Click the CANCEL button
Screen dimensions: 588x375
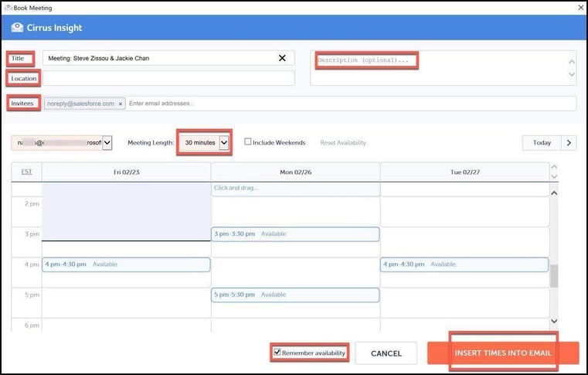point(386,353)
